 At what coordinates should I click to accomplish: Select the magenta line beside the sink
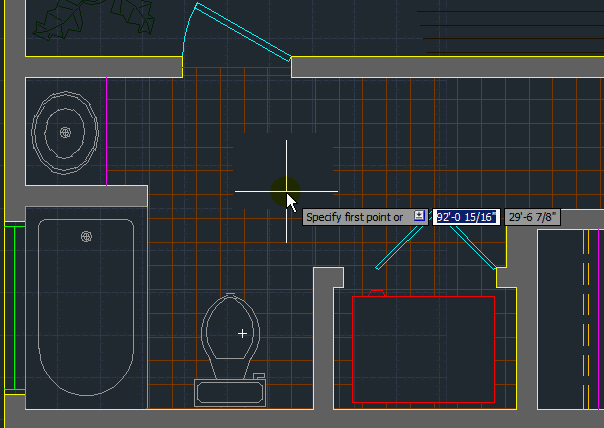[107, 130]
